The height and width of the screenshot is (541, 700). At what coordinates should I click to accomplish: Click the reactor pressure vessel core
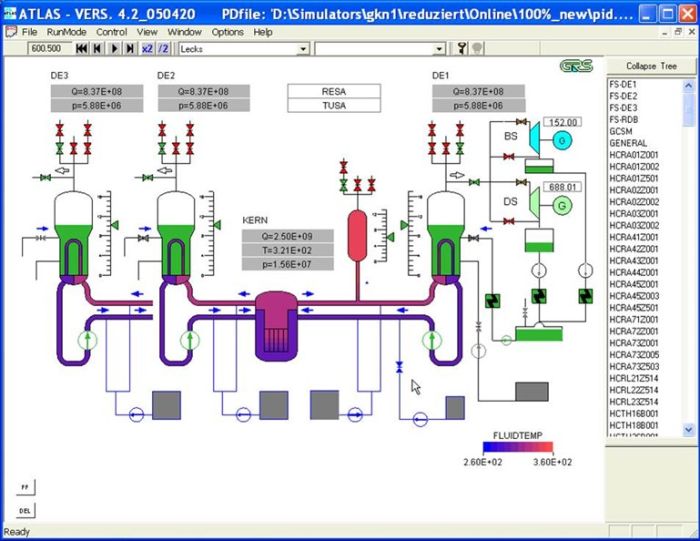click(x=276, y=326)
